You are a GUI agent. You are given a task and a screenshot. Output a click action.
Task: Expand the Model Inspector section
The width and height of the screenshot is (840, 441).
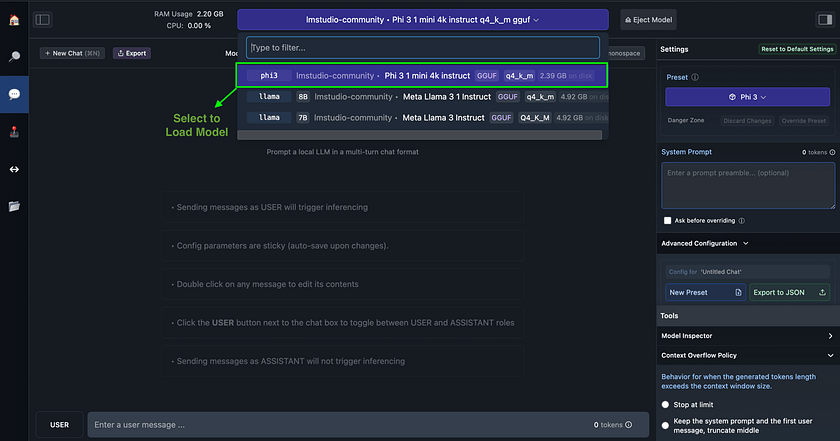pyautogui.click(x=747, y=336)
